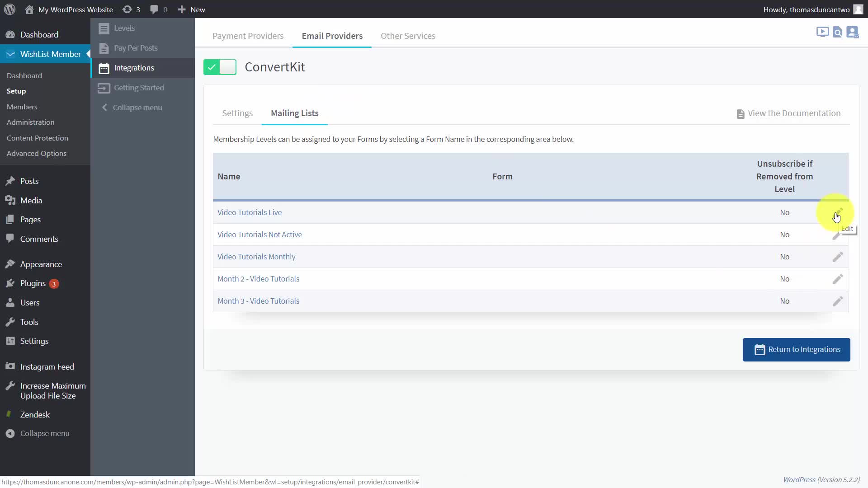Switch to Payment Providers tab
The width and height of the screenshot is (868, 488).
pos(248,36)
